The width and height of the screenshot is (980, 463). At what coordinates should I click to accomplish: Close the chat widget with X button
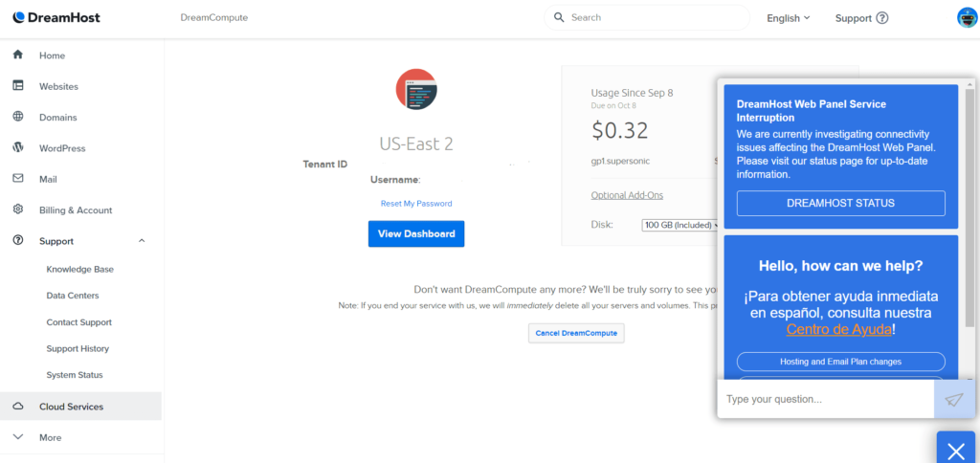[956, 450]
